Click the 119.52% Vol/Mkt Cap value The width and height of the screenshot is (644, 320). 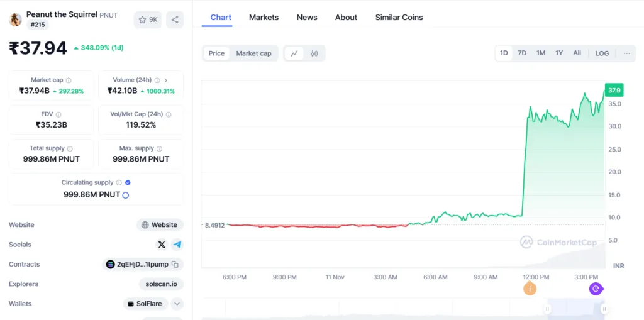(141, 125)
